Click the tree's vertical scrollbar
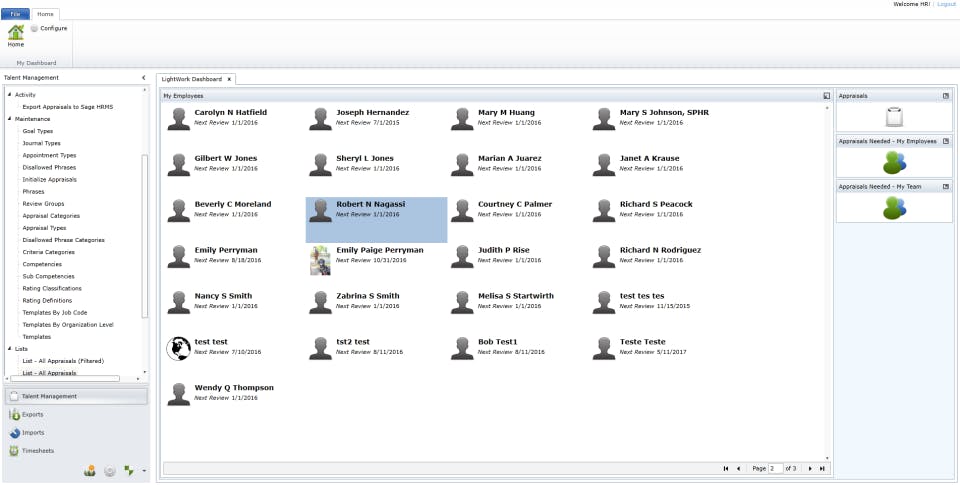The height and width of the screenshot is (485, 960). click(144, 236)
